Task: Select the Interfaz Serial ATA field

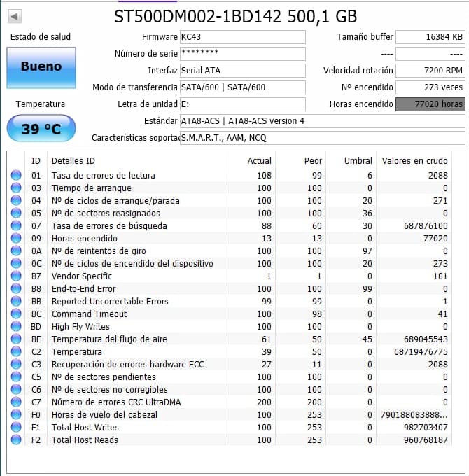Action: coord(242,71)
